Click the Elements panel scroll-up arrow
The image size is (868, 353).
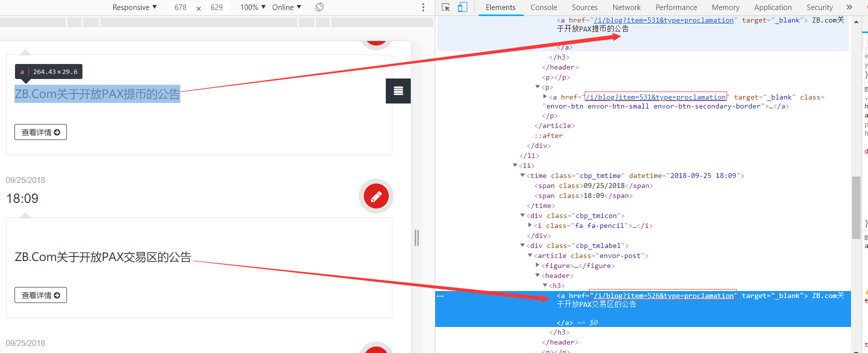(x=856, y=21)
